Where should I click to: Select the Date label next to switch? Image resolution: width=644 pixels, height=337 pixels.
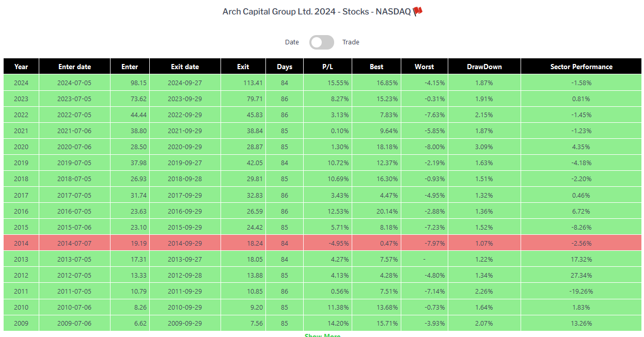[x=292, y=42]
